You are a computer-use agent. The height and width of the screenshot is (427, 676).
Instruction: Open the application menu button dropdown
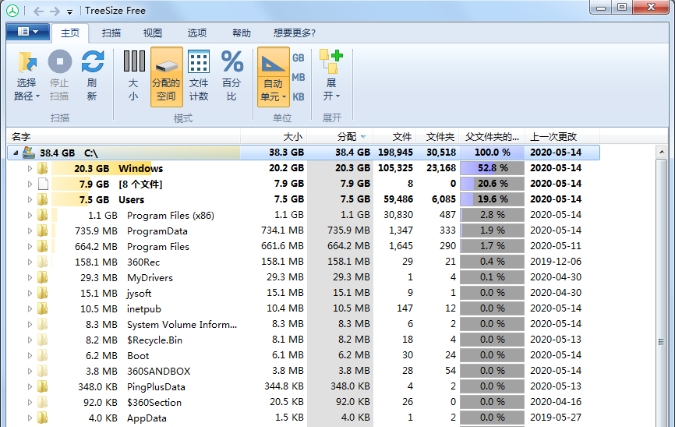(28, 32)
